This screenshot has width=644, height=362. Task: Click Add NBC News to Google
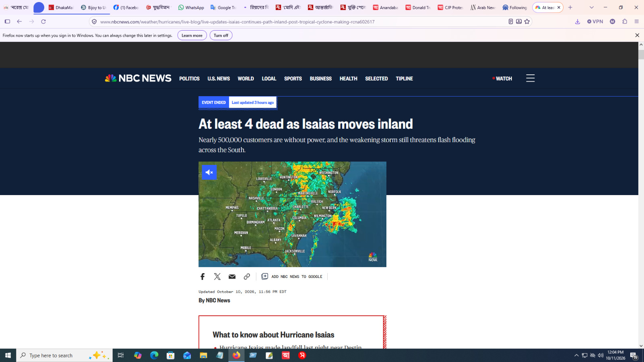(x=292, y=276)
